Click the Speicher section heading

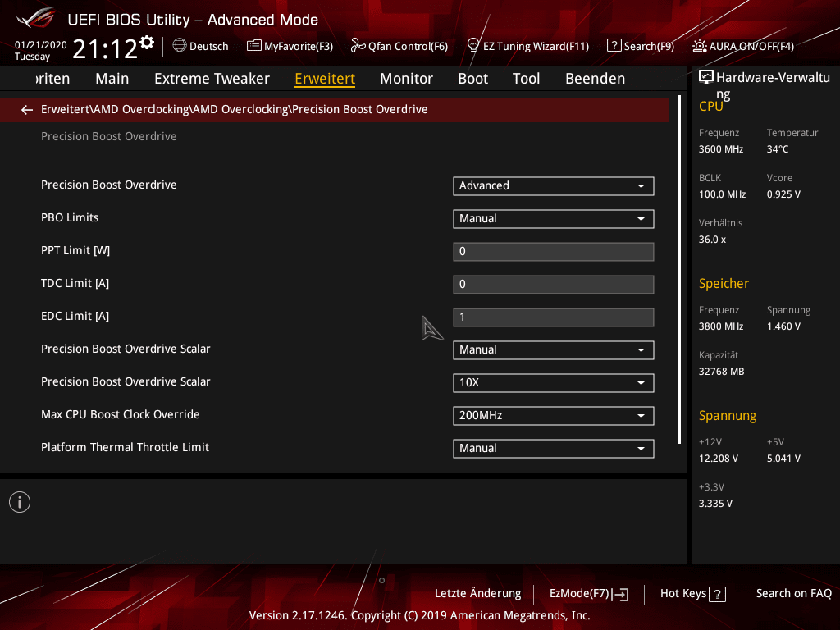click(x=724, y=283)
